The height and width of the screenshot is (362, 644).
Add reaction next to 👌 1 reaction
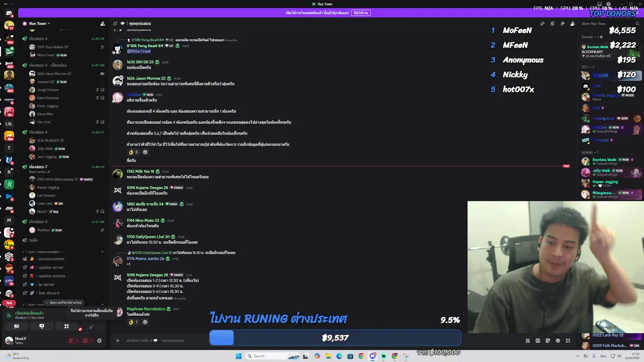145,322
